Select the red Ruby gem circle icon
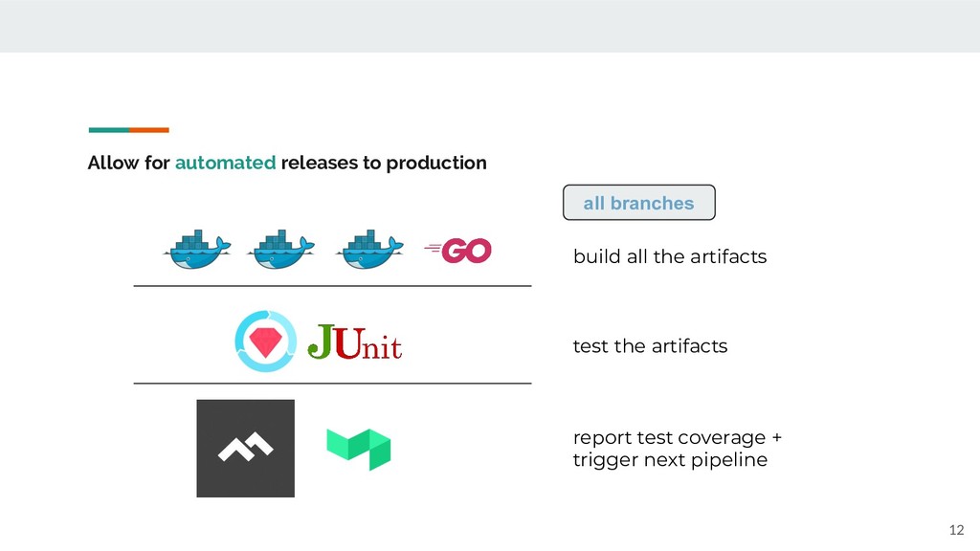Screen dimensions: 980x551 pyautogui.click(x=266, y=342)
